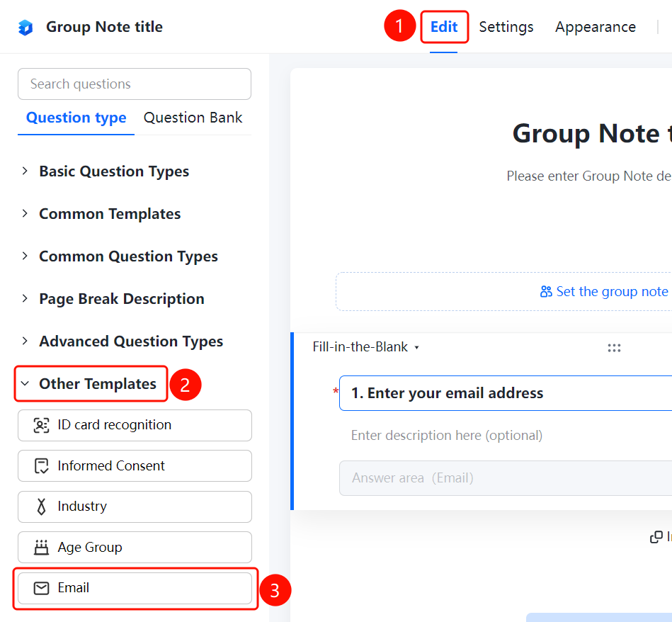Click the Email envelope icon
672x622 pixels.
41,588
